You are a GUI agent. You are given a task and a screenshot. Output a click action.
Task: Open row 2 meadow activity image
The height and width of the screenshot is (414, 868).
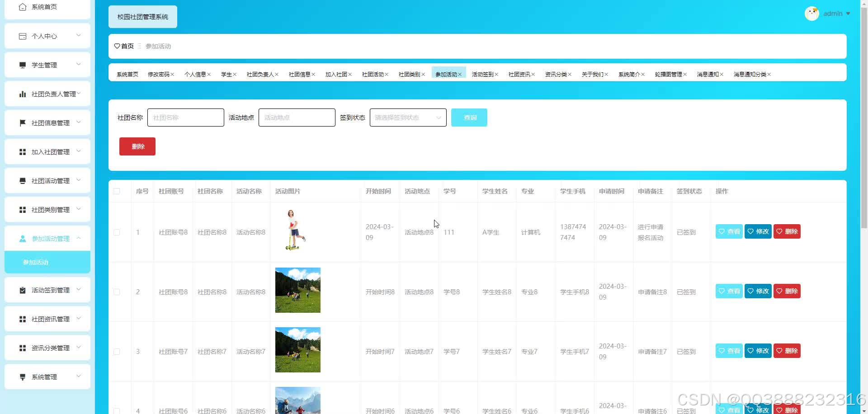[x=298, y=290]
